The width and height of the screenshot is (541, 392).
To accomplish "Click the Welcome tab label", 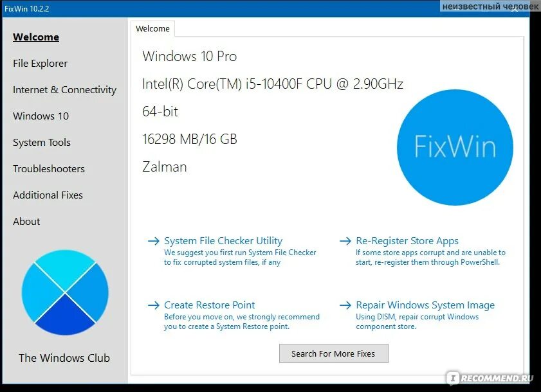I will point(152,29).
